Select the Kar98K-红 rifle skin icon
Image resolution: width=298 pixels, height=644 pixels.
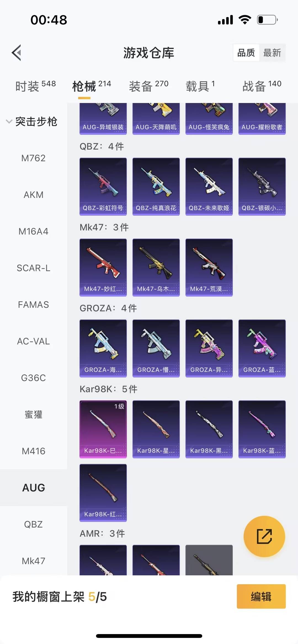pos(103,493)
